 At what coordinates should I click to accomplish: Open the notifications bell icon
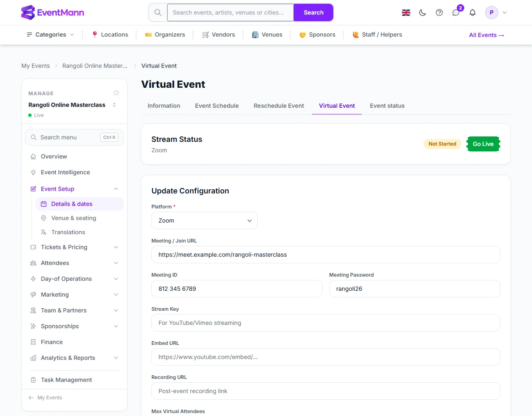(x=473, y=12)
